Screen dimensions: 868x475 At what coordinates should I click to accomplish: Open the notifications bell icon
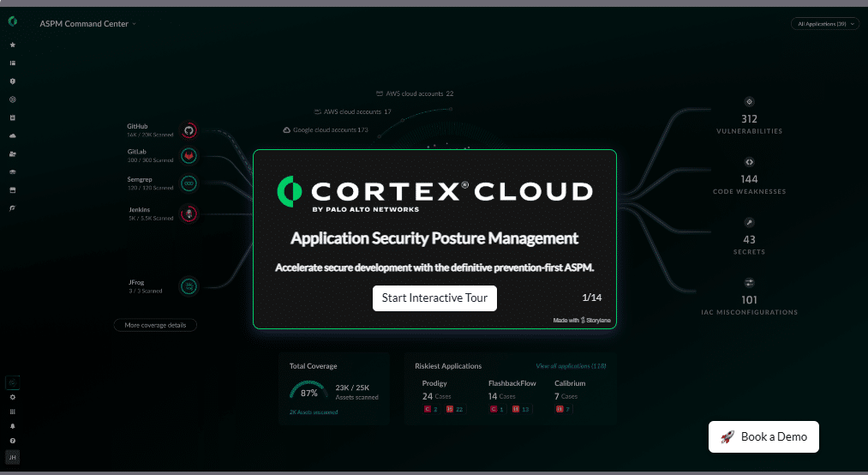(13, 426)
